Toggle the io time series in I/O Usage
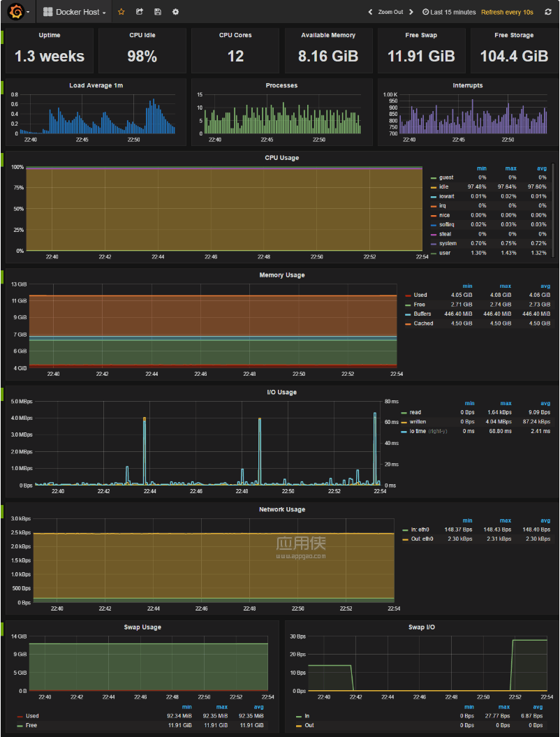 tap(418, 431)
